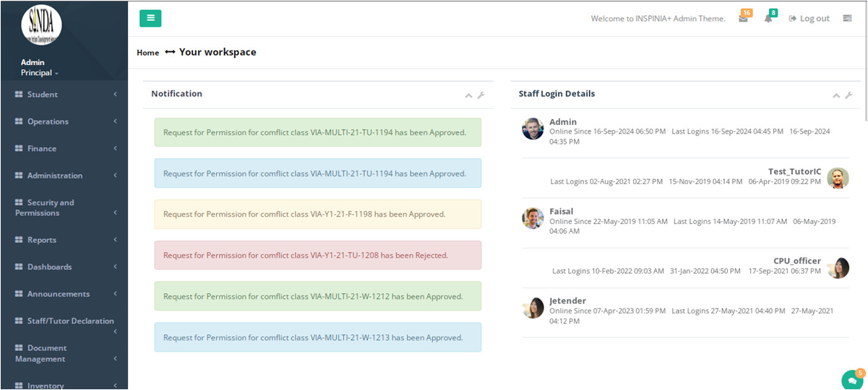
Task: Click the Operations menu grid icon
Action: point(20,121)
